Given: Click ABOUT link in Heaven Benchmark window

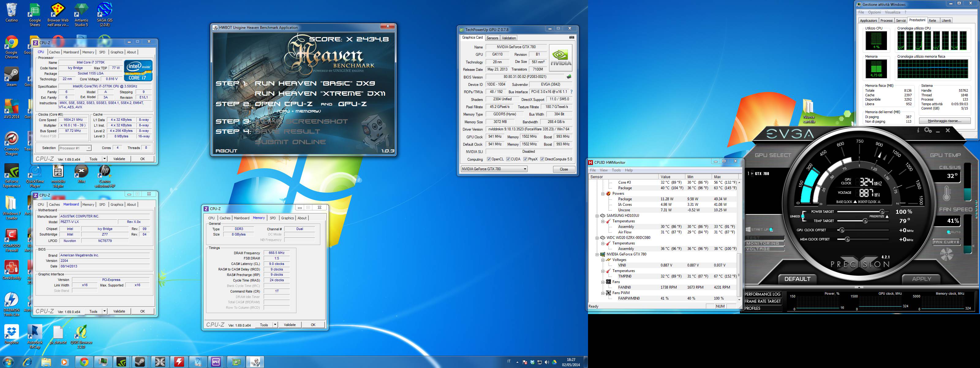Looking at the screenshot, I should point(226,151).
